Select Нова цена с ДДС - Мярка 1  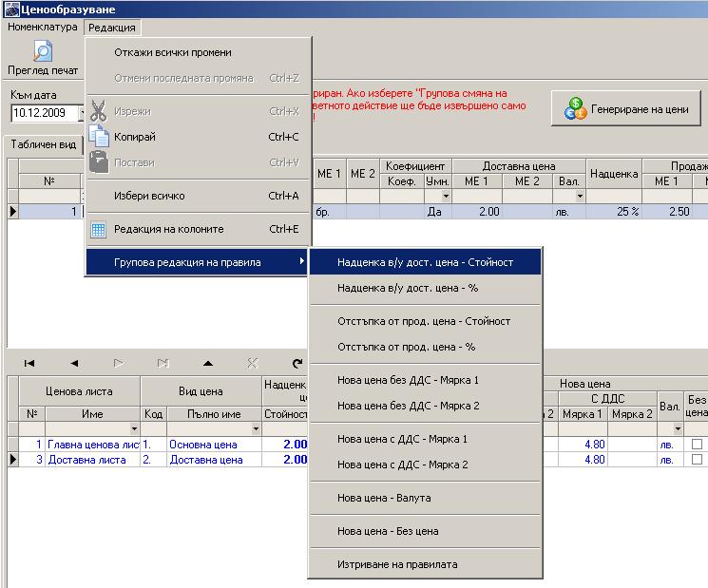point(426,439)
